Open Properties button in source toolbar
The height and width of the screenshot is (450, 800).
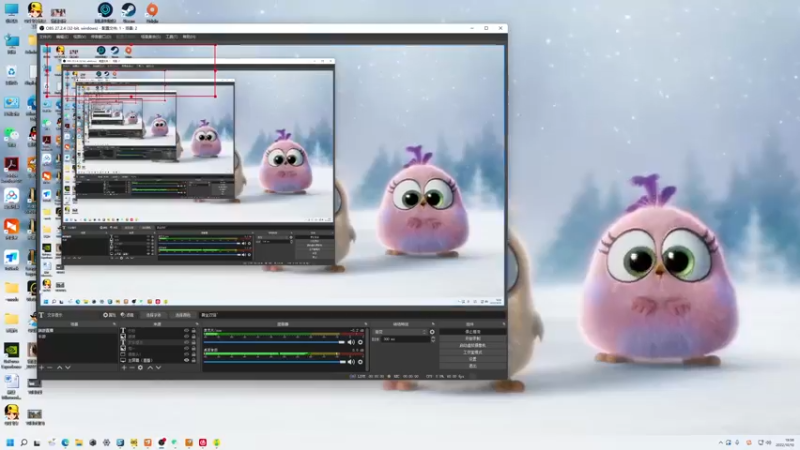109,315
